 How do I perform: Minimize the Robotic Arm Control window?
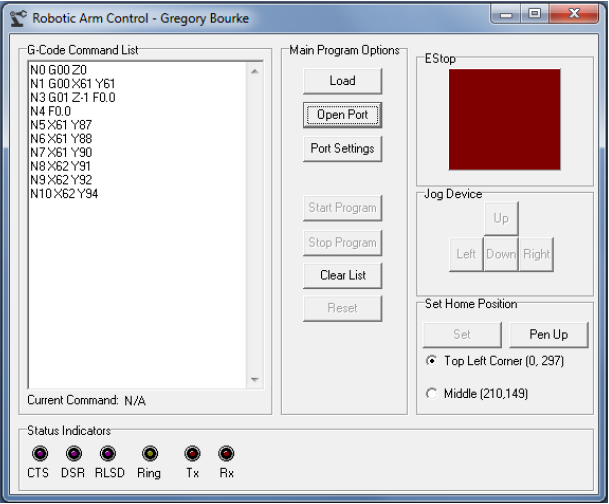506,15
